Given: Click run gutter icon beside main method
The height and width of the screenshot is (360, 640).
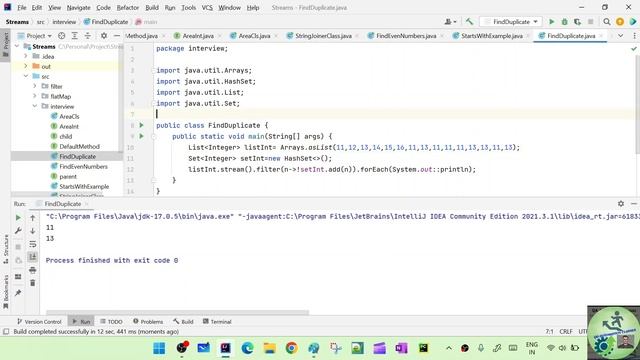Looking at the screenshot, I should click(x=142, y=136).
